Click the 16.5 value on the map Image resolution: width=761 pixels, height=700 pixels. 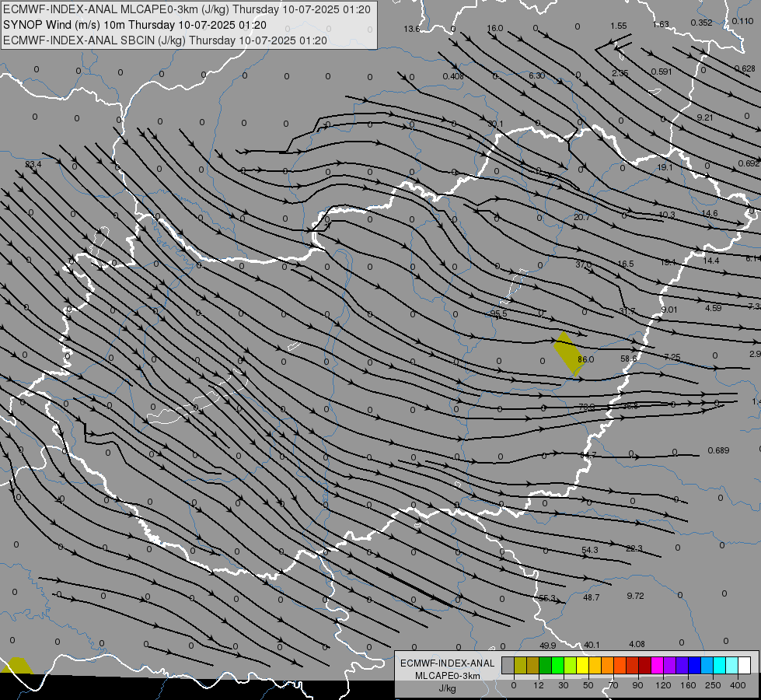pyautogui.click(x=626, y=264)
